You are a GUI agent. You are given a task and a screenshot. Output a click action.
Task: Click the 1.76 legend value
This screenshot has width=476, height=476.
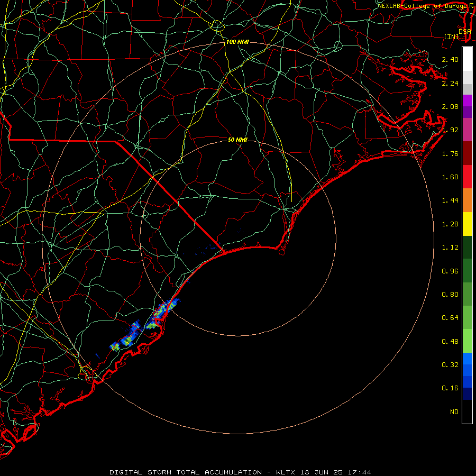[450, 153]
